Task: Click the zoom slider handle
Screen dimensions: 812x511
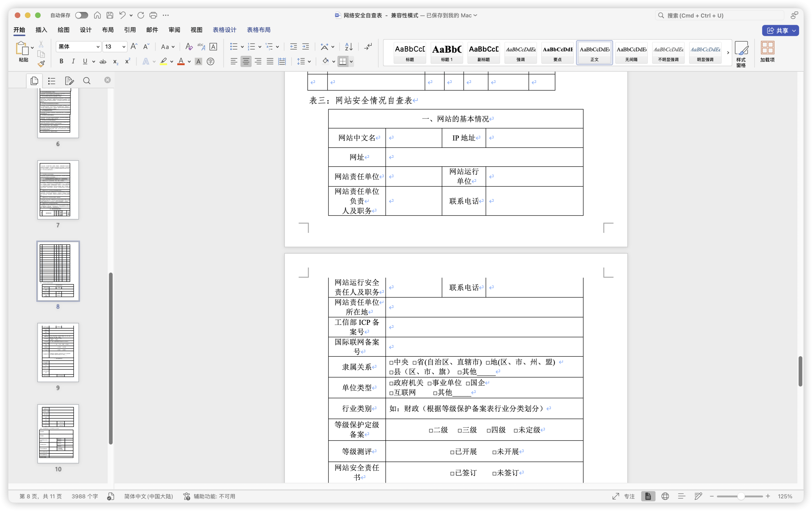Action: click(x=741, y=496)
